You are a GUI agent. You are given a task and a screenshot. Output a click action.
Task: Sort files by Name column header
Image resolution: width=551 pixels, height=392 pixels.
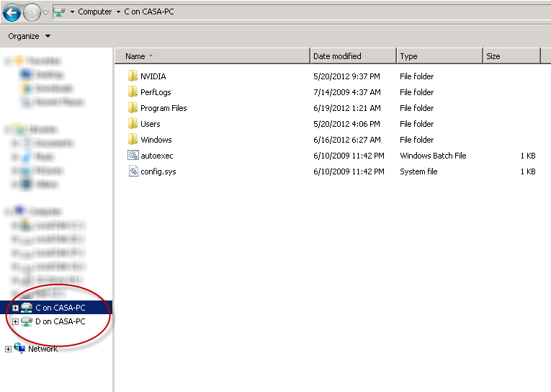[x=135, y=56]
